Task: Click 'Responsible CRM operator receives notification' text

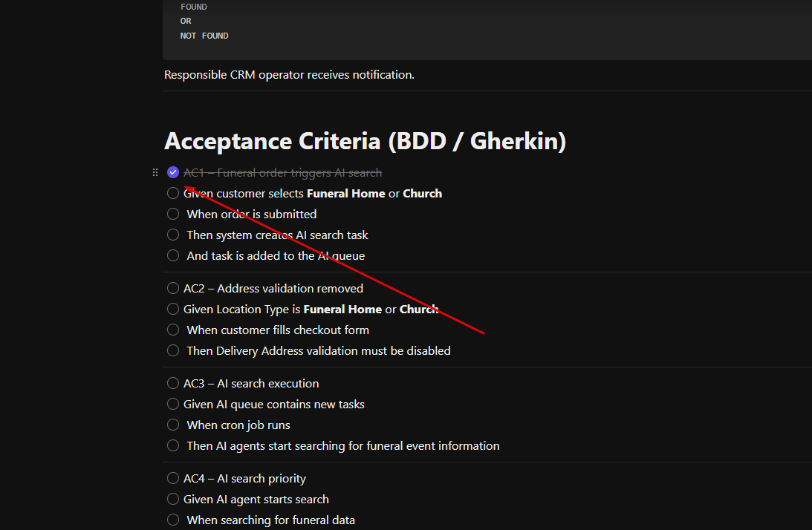Action: 289,74
